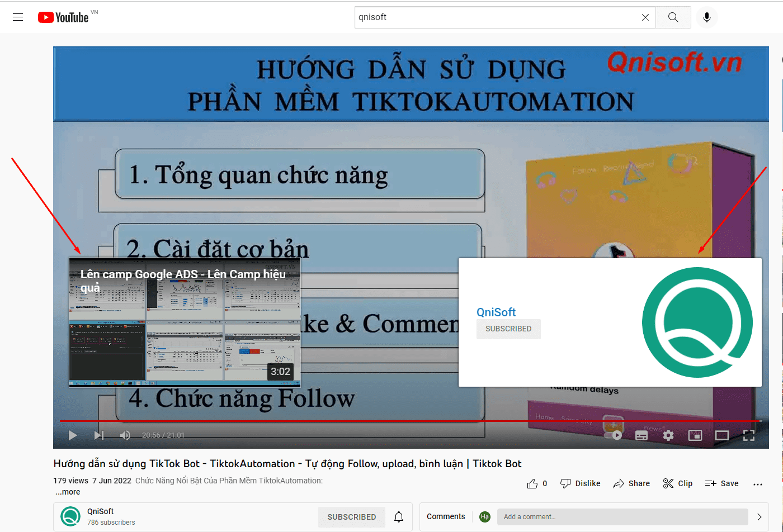Open the QniSoft channel name link below video

click(101, 511)
